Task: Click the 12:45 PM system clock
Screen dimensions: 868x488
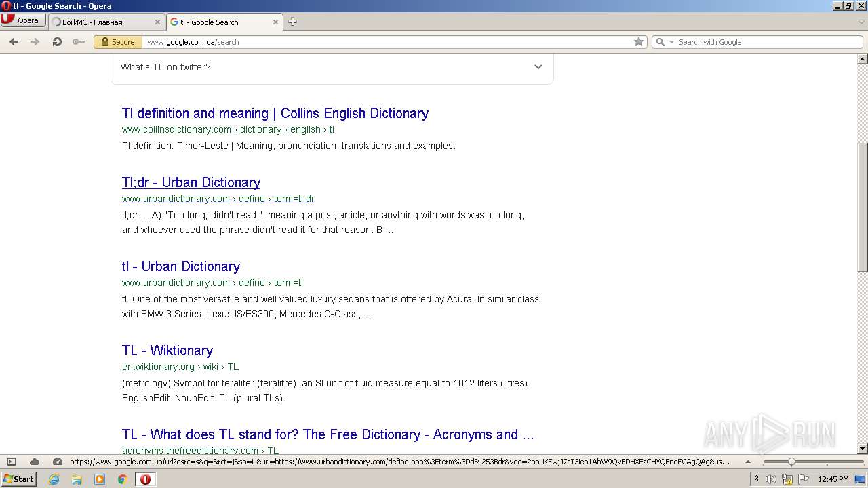Action: (833, 479)
